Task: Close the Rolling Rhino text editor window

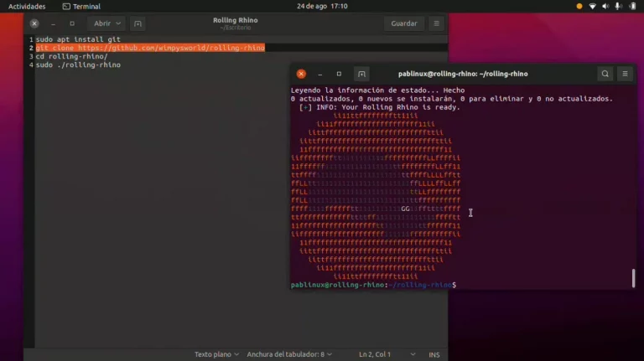Action: tap(34, 23)
